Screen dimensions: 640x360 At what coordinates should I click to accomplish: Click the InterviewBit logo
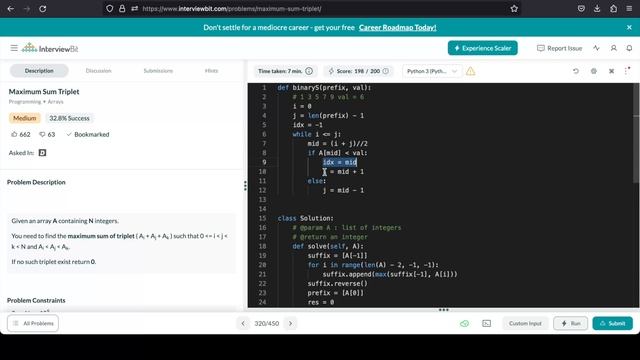(x=50, y=48)
